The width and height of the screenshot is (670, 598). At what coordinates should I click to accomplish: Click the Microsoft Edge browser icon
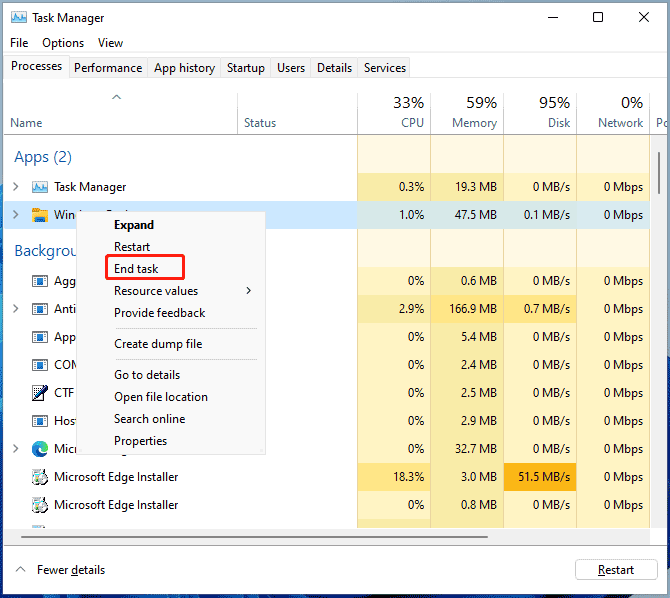click(40, 449)
